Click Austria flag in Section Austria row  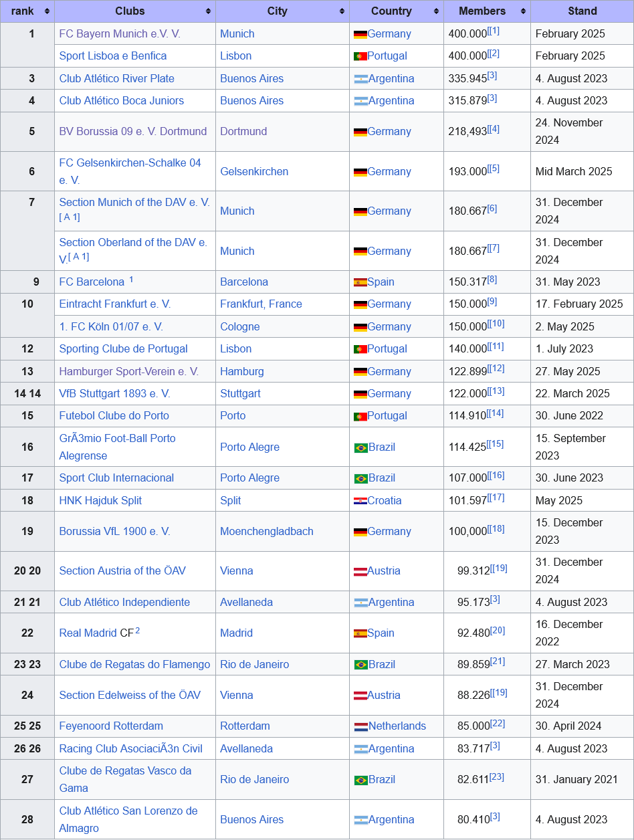(360, 571)
